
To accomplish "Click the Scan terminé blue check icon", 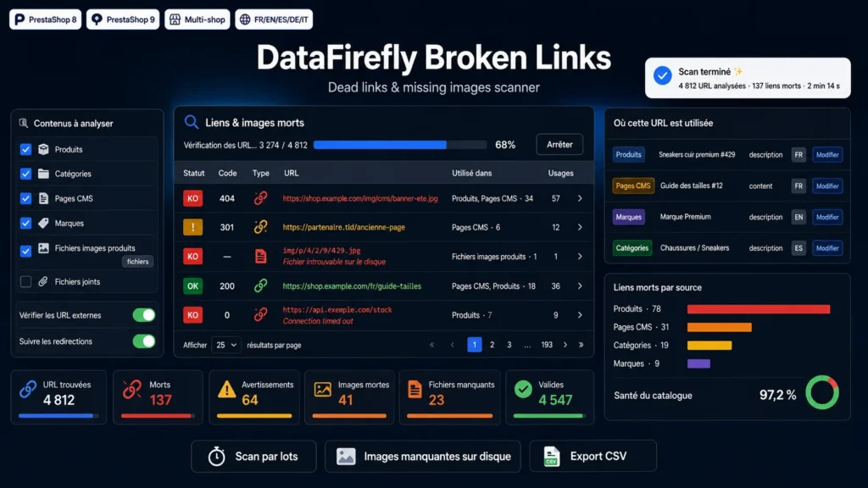I will point(662,75).
